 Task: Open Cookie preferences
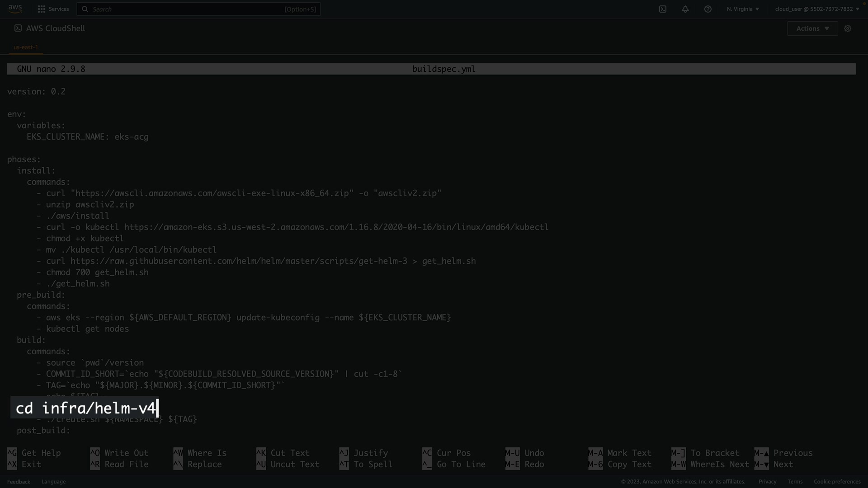coord(837,482)
